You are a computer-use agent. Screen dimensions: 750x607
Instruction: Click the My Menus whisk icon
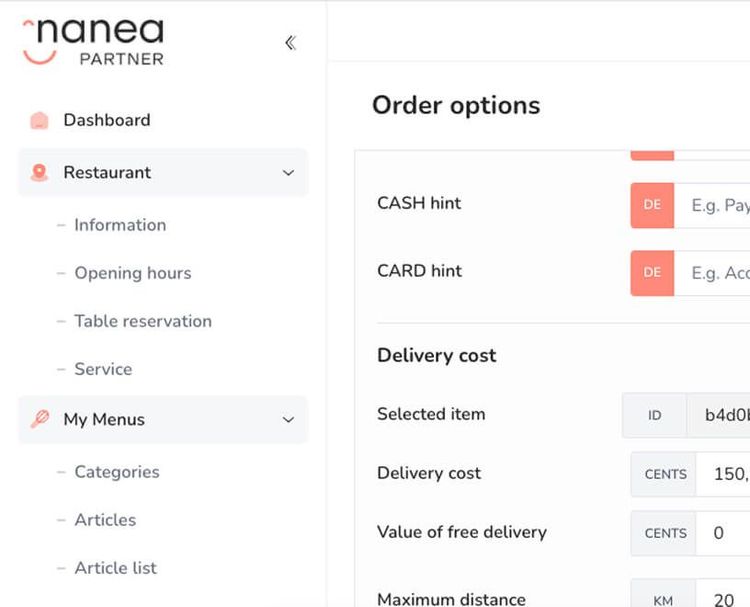click(40, 419)
